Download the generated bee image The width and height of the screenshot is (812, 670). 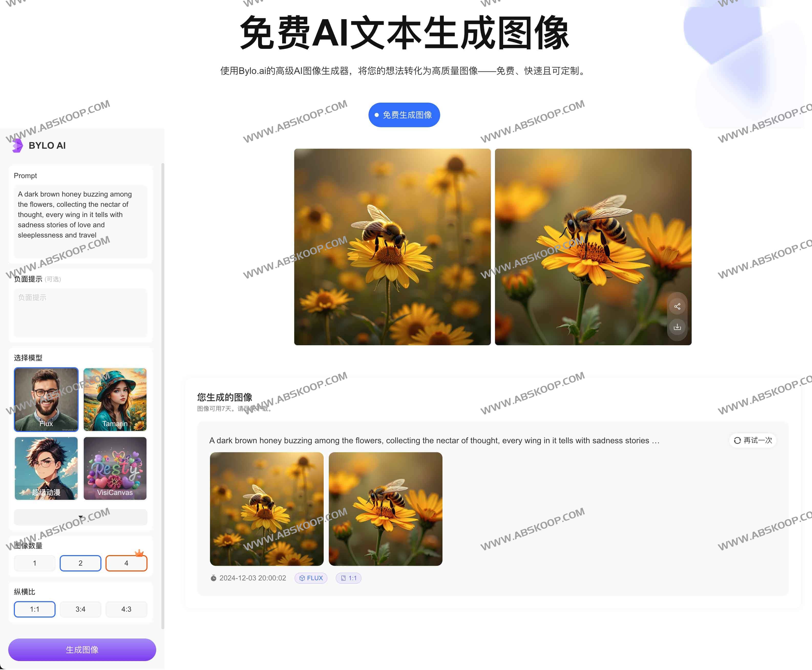(x=677, y=327)
